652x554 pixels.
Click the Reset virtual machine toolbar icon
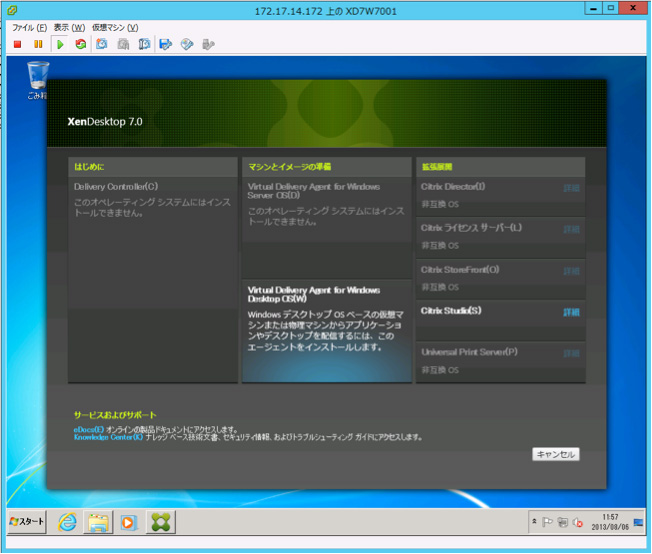click(81, 44)
